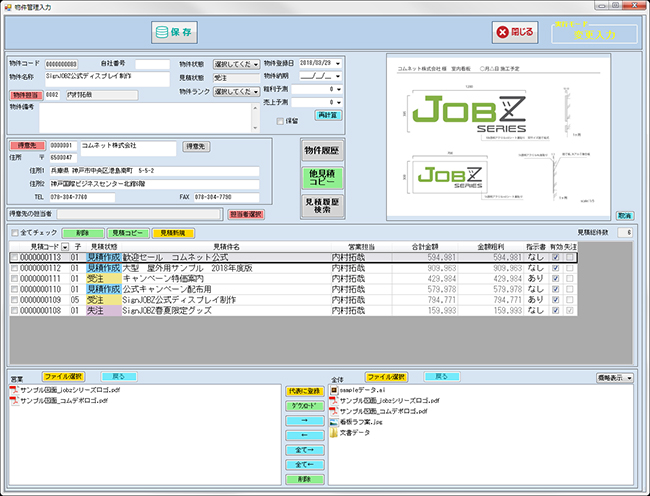Select row text 歓迎セール コムネット公式
The width and height of the screenshot is (650, 496).
tap(175, 257)
